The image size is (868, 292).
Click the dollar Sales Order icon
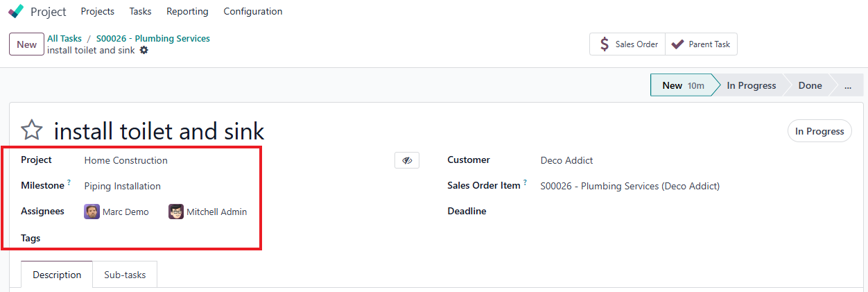pyautogui.click(x=605, y=44)
